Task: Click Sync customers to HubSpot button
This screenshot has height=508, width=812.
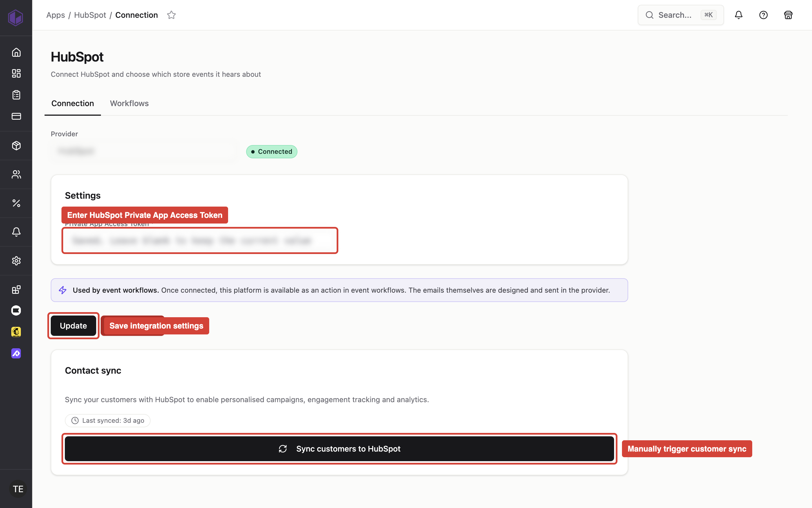Action: [x=339, y=448]
